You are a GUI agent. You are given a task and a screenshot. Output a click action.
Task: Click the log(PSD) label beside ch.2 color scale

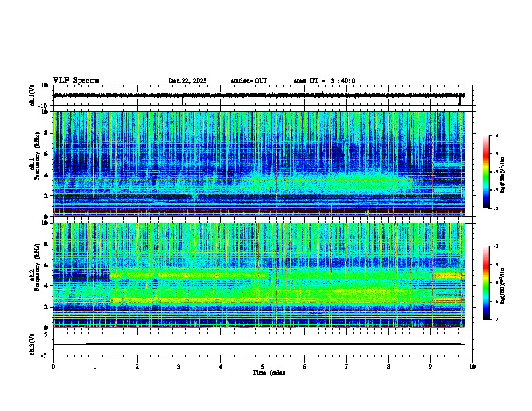pyautogui.click(x=503, y=285)
